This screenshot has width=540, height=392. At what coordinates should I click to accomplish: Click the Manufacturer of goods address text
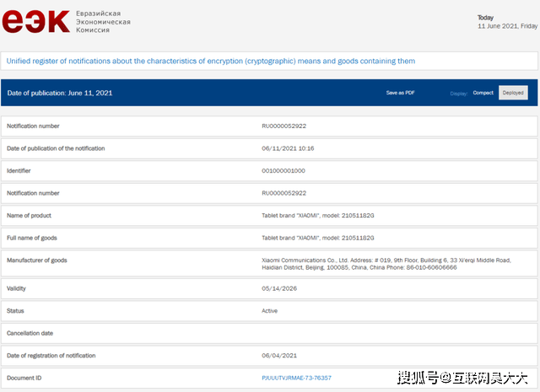coord(386,264)
